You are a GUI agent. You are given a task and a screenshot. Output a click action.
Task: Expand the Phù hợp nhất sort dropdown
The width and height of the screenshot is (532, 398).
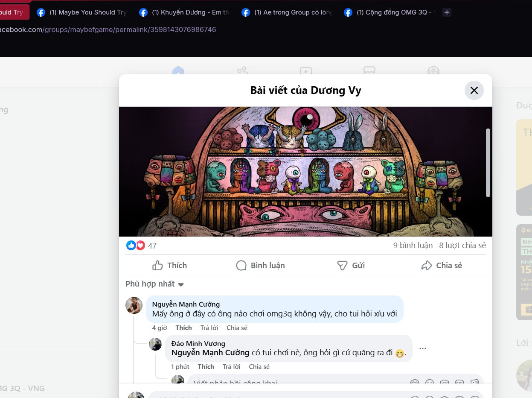(154, 284)
